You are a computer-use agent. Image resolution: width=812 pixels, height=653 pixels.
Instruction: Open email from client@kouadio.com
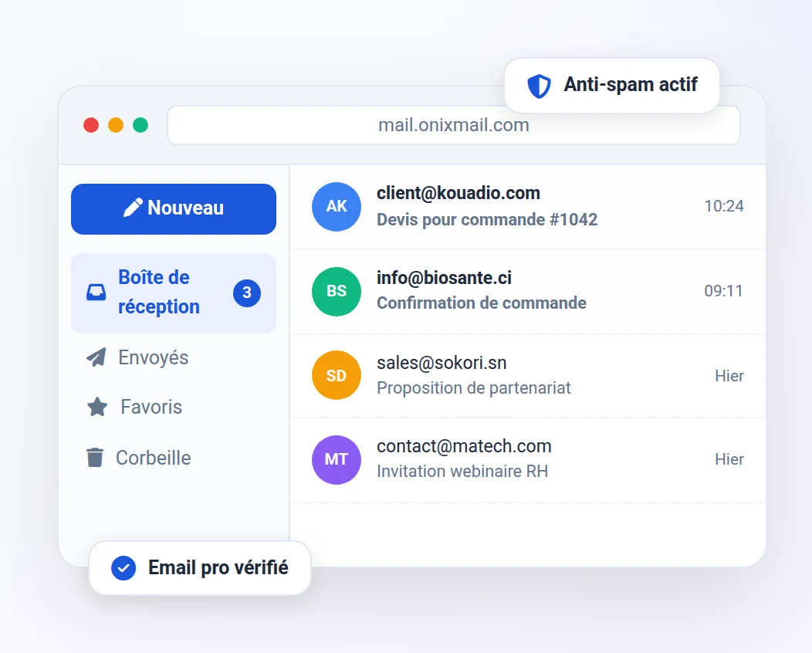tap(528, 207)
